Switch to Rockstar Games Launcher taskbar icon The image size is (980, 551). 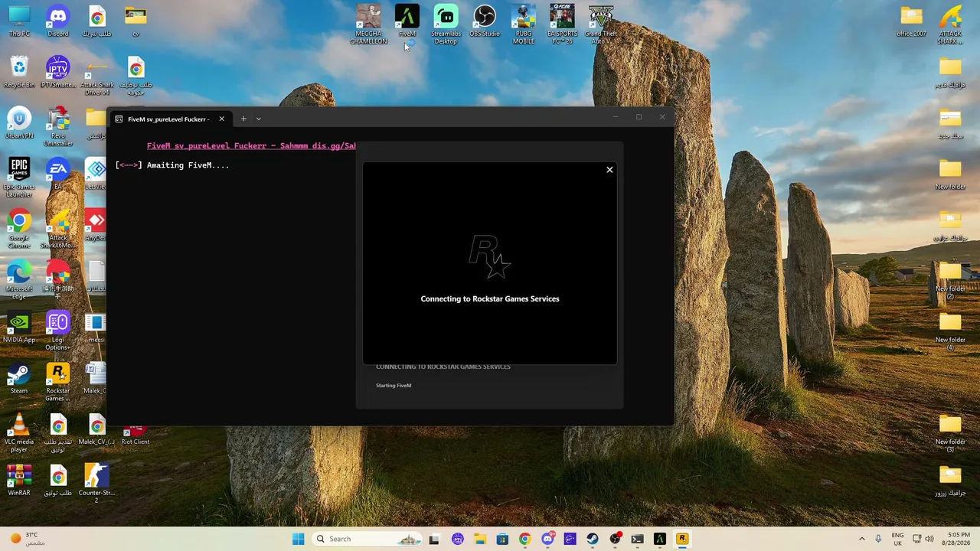(x=682, y=539)
